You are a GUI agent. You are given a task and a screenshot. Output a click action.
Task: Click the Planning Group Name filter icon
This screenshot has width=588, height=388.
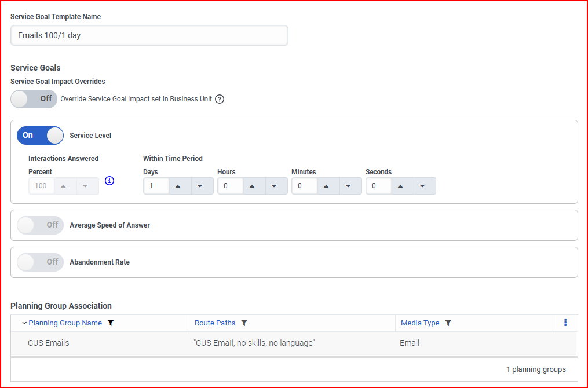(111, 323)
